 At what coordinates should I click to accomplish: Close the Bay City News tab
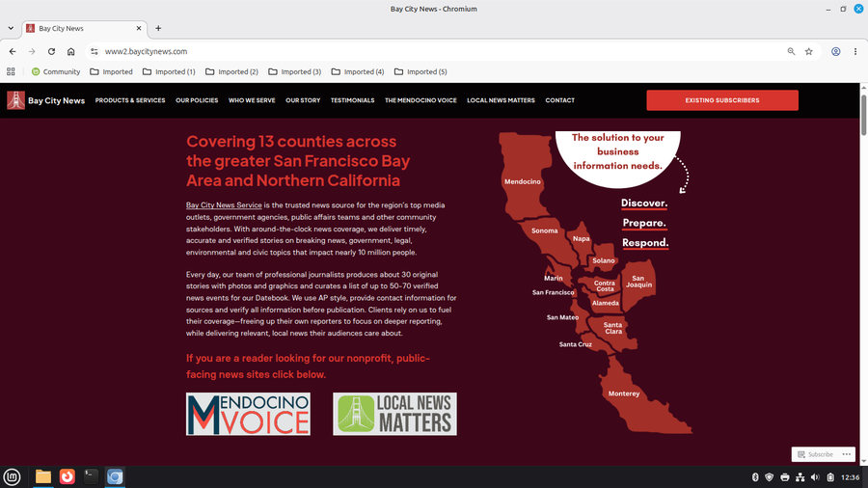139,28
